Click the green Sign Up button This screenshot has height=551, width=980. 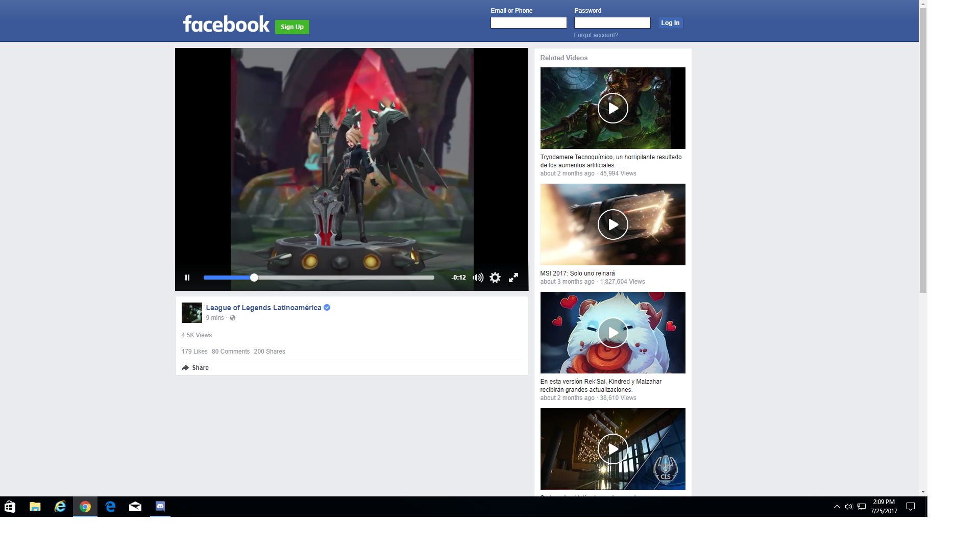pyautogui.click(x=292, y=27)
